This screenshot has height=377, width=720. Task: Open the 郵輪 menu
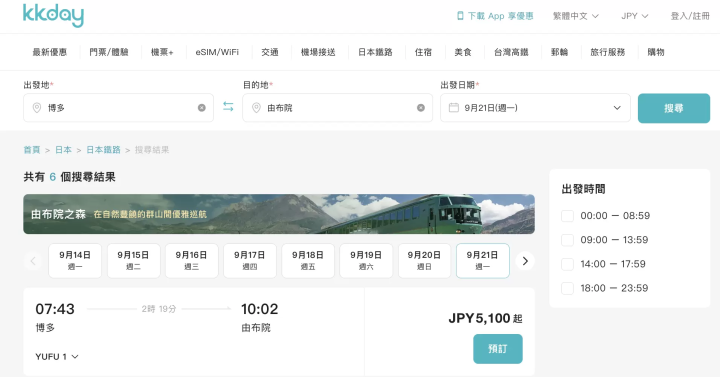pyautogui.click(x=559, y=52)
